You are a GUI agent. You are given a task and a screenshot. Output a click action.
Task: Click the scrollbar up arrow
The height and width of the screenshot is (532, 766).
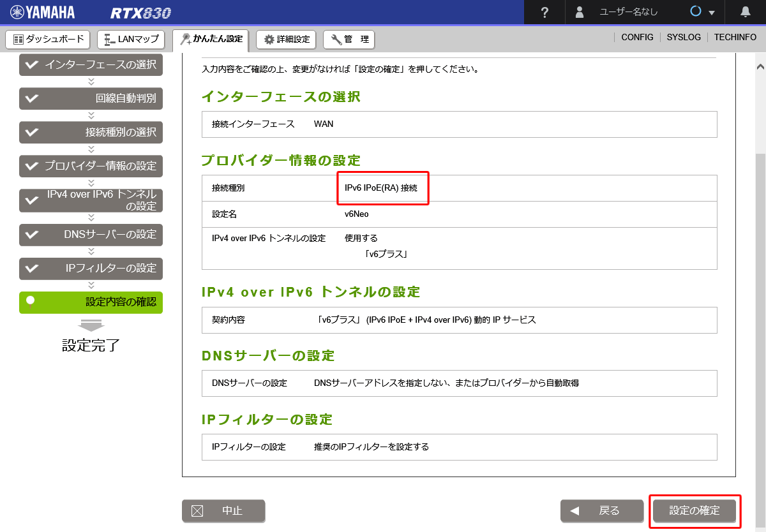[x=760, y=66]
